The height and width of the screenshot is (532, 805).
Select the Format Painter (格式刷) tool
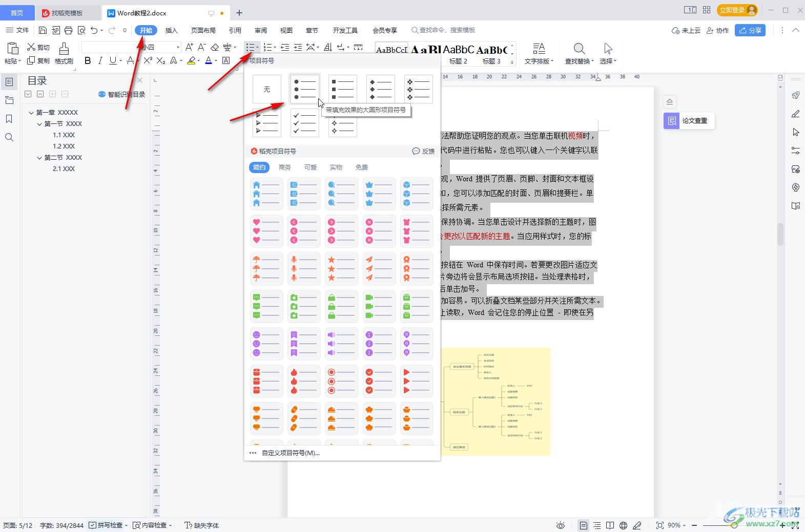click(x=64, y=54)
